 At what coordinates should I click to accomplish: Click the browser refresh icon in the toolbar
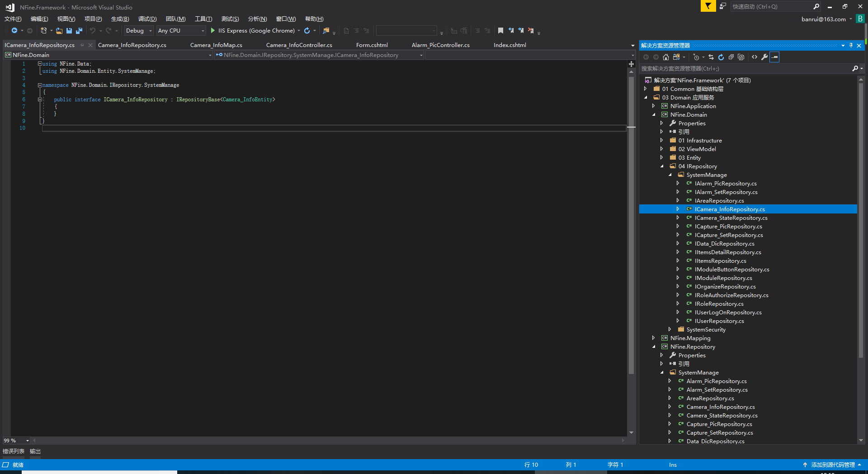click(307, 30)
